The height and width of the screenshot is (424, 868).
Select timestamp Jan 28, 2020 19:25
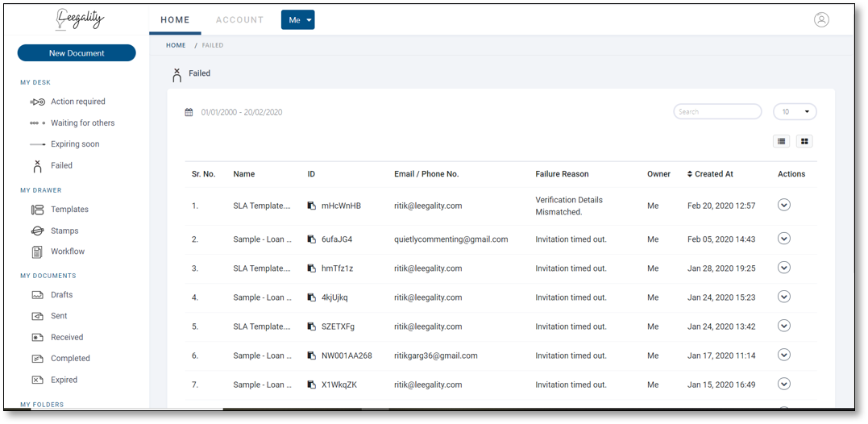pyautogui.click(x=721, y=268)
